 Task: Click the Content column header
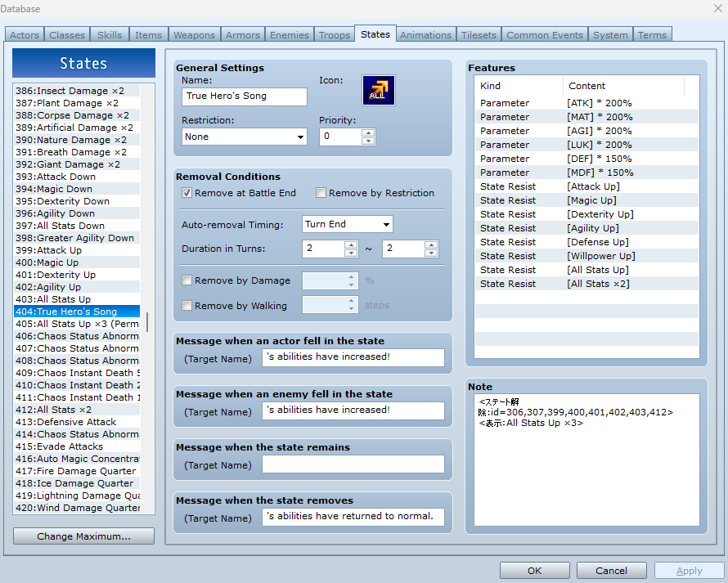(623, 86)
